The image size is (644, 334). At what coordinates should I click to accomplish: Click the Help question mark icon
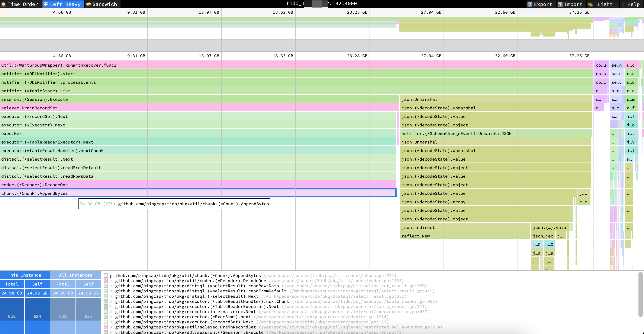point(623,4)
